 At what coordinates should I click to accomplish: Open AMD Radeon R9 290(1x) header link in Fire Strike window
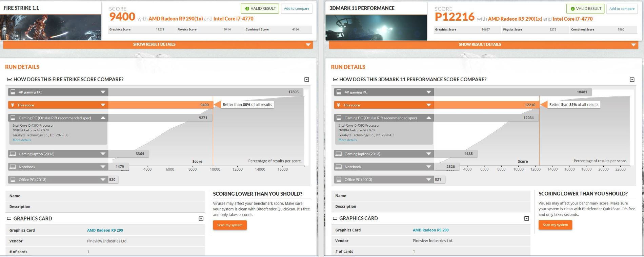point(176,19)
